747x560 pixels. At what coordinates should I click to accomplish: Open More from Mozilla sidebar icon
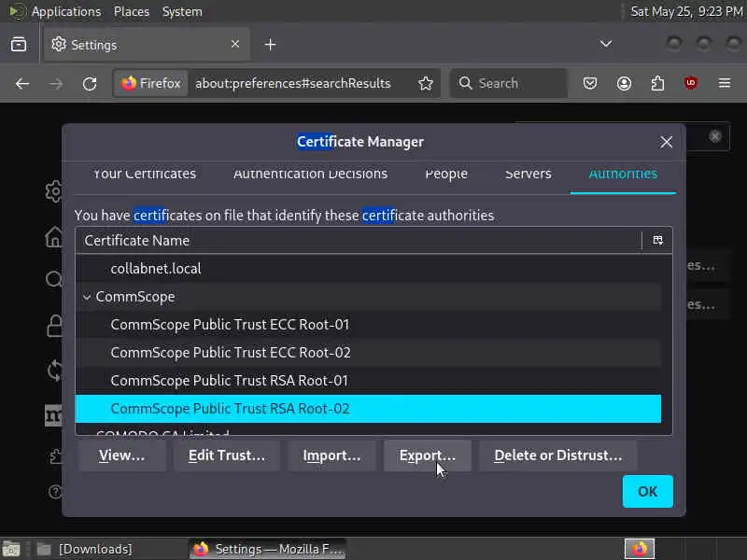[x=53, y=415]
